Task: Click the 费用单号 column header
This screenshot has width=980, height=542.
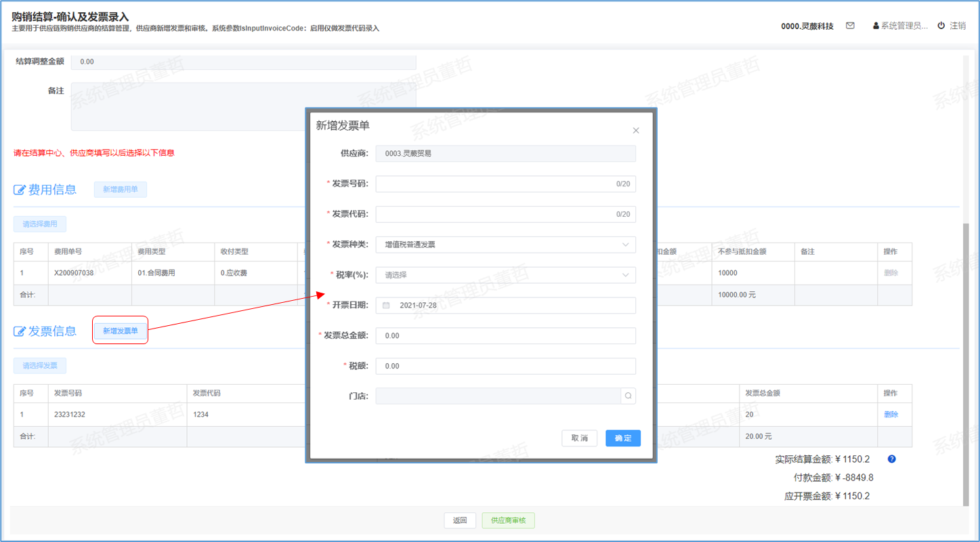Action: (90, 251)
